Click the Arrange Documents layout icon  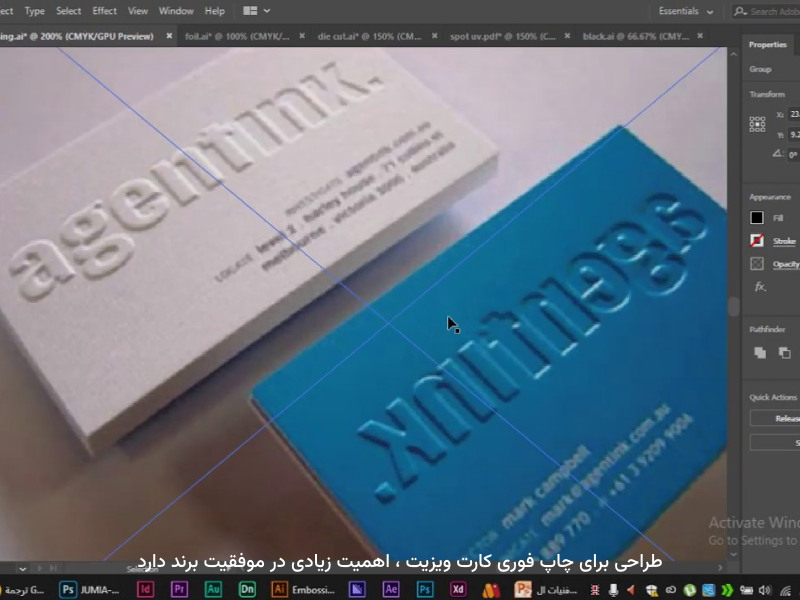[250, 11]
